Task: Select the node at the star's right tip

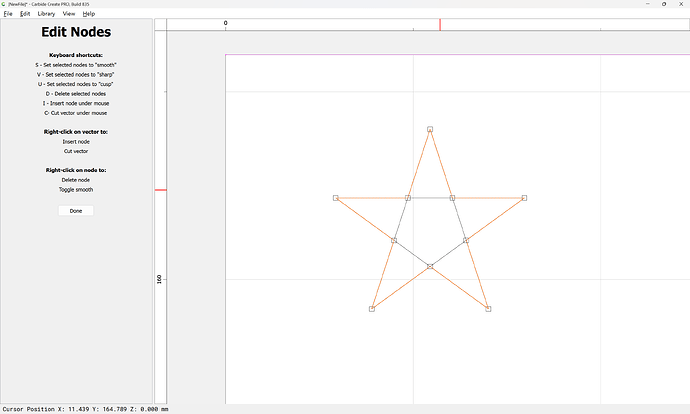Action: point(524,198)
